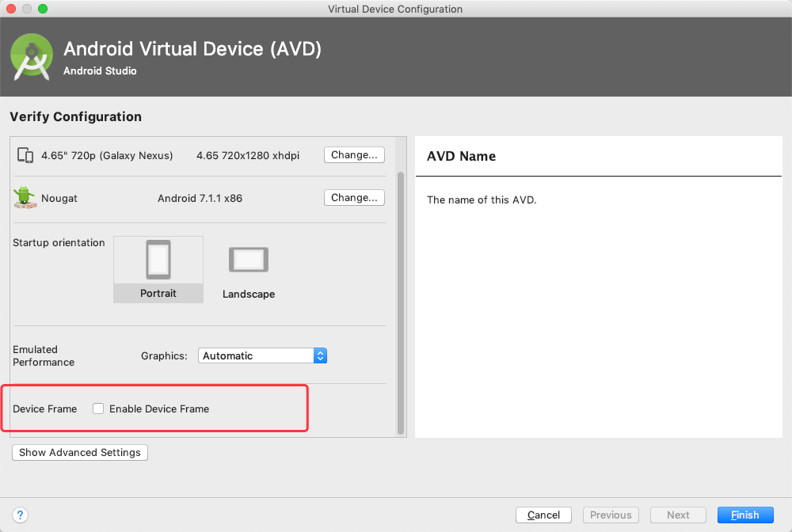Click the configuration panel vertical scrollbar
The width and height of the screenshot is (792, 532).
(401, 303)
